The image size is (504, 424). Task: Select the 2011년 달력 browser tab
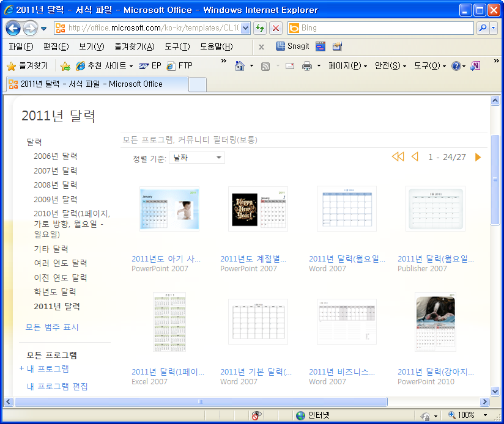coord(97,84)
